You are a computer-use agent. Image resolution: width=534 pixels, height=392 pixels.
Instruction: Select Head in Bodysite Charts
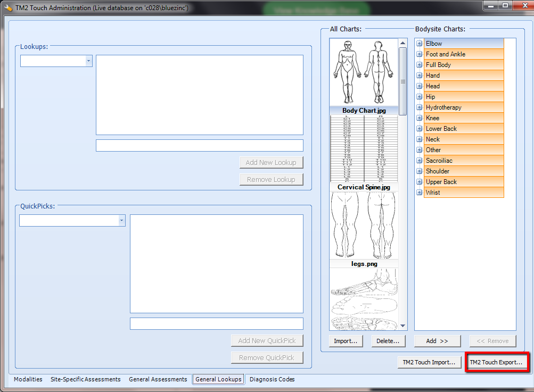[x=464, y=86]
